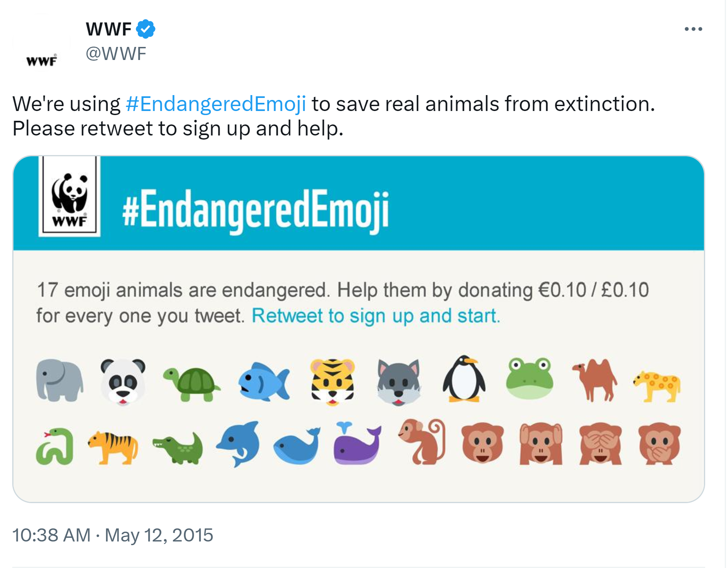Click the WWF display name
Screen dimensions: 728x568
coord(108,29)
